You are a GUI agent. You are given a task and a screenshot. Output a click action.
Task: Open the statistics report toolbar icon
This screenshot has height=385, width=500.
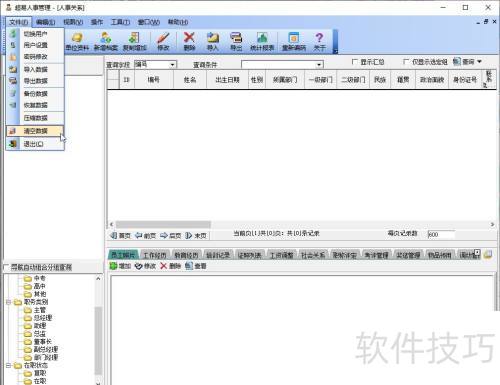coord(262,37)
